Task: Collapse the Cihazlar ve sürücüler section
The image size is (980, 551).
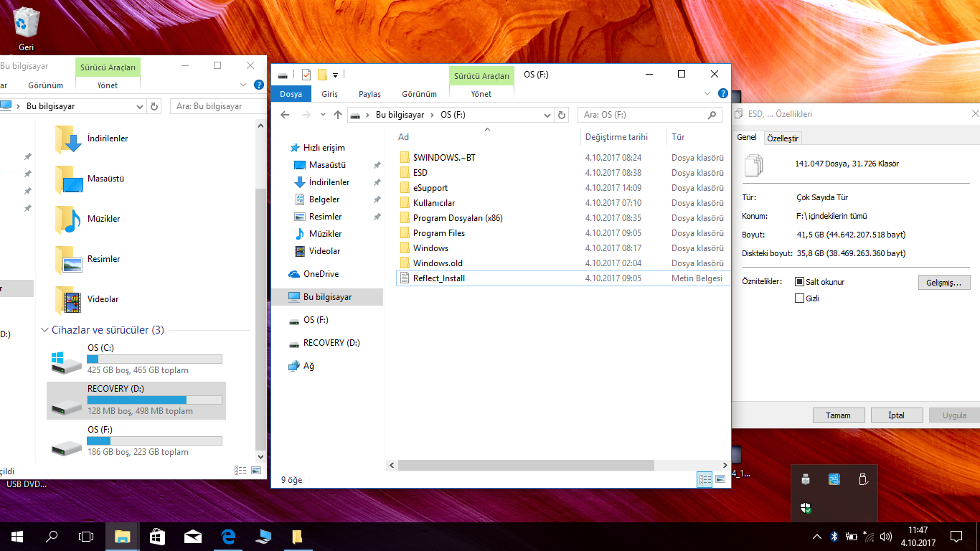Action: tap(44, 330)
